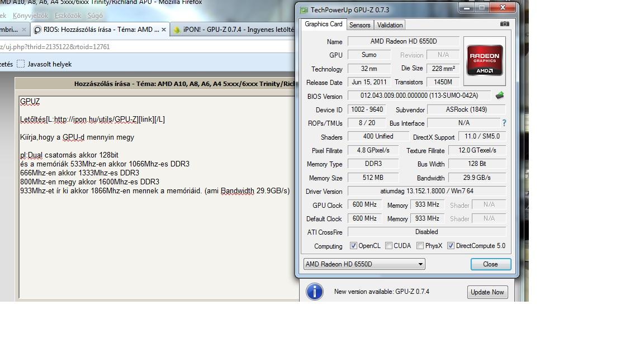The image size is (644, 362).
Task: Switch to the Graphics Card tab
Action: [x=323, y=24]
